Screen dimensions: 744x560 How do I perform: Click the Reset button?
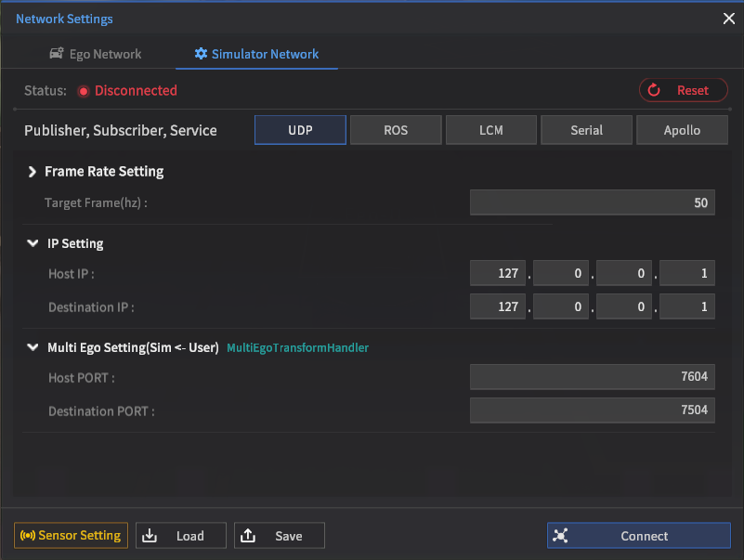pos(683,90)
